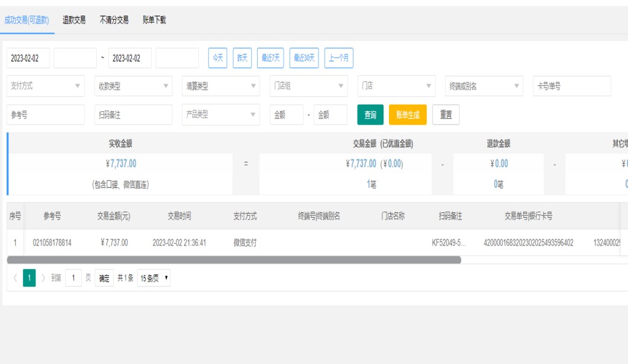Image resolution: width=628 pixels, height=364 pixels.
Task: Click the green 查询 button
Action: (370, 115)
